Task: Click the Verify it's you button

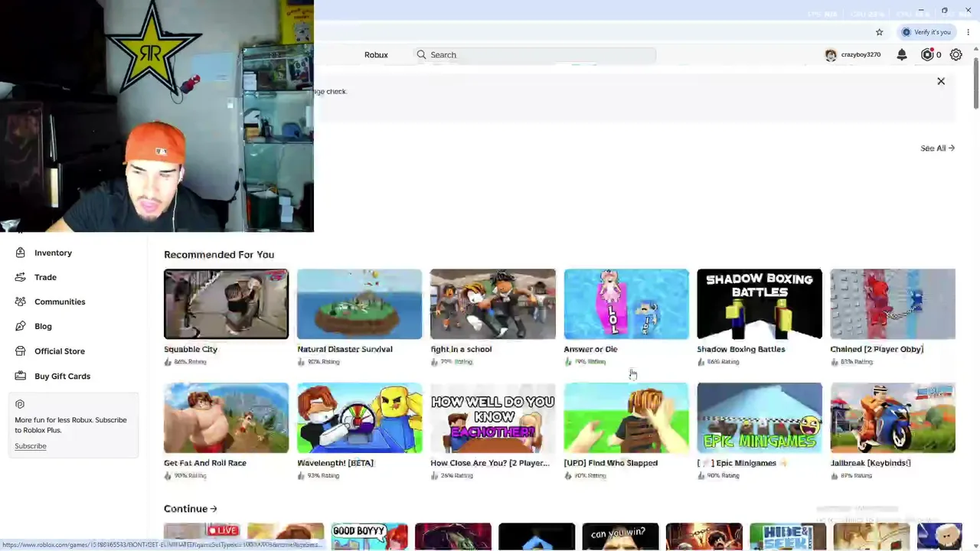Action: pyautogui.click(x=926, y=32)
